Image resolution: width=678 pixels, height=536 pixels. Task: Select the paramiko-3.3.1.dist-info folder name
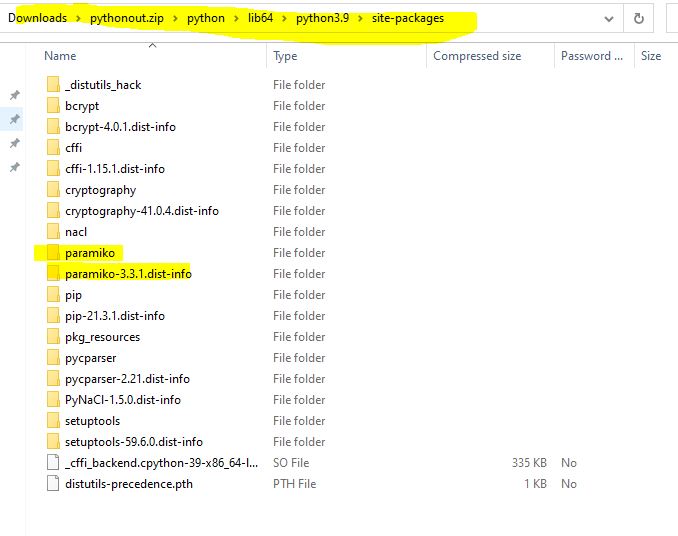pos(128,274)
